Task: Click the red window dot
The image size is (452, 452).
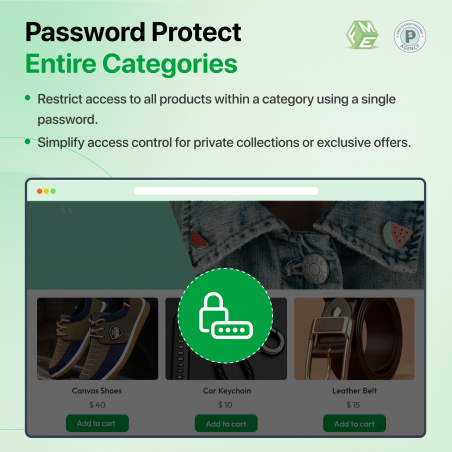Action: (39, 191)
